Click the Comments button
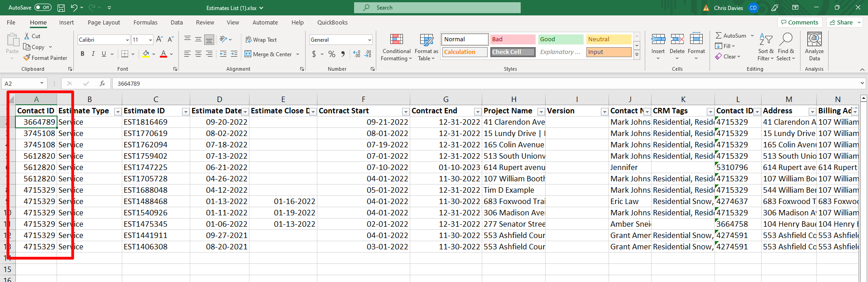Viewport: 868px width, 282px height. coord(800,23)
